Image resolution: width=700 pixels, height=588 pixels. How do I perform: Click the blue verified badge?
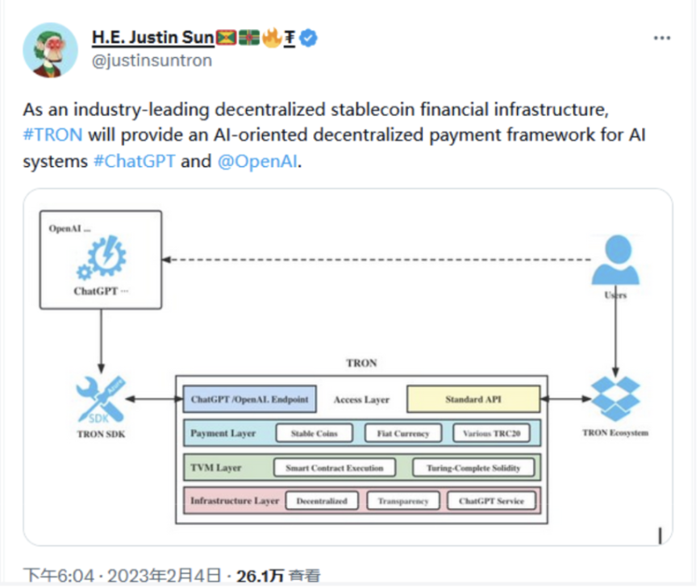point(308,38)
